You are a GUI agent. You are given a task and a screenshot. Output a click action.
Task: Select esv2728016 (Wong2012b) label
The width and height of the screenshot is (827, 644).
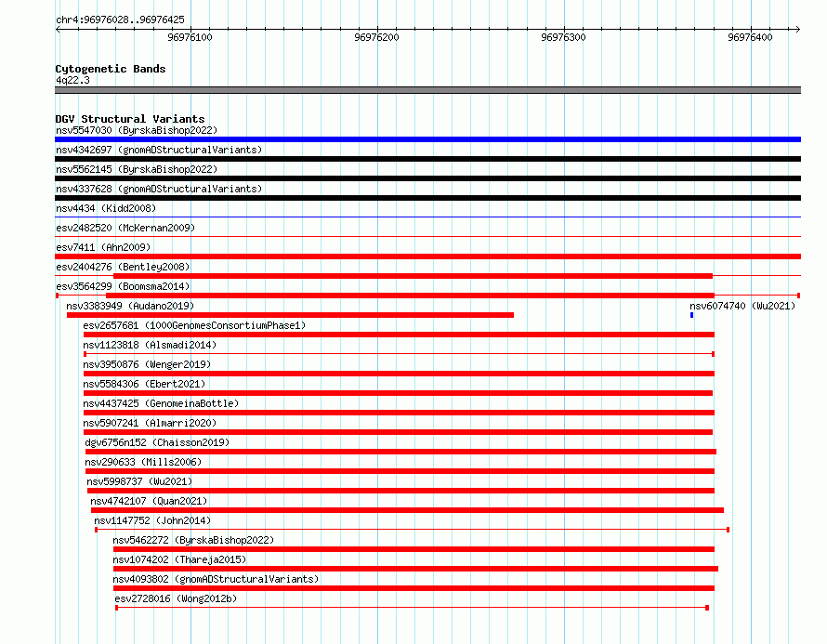[177, 598]
